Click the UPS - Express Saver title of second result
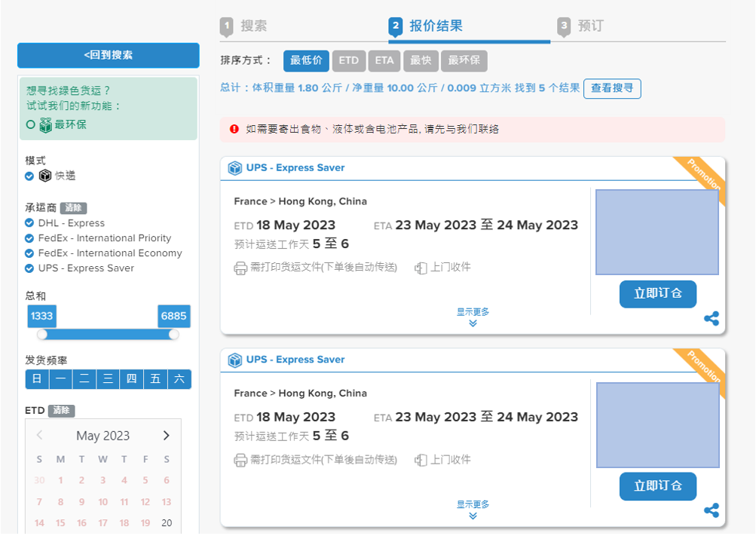Viewport: 756px width, 539px height. pos(295,360)
